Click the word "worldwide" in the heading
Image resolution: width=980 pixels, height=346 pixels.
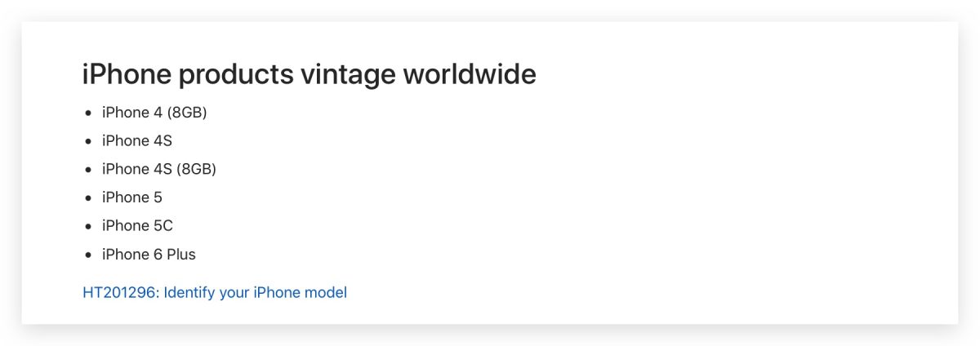click(x=470, y=74)
